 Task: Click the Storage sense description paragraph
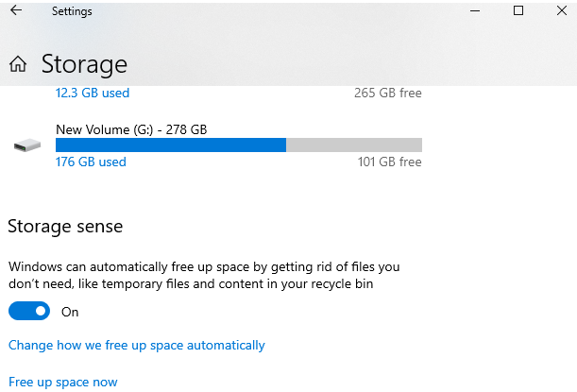(x=204, y=275)
